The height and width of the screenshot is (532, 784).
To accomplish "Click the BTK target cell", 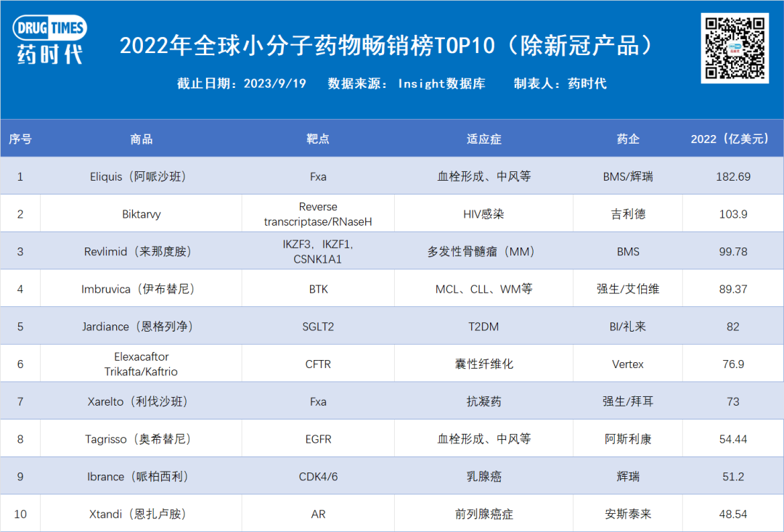I will (x=318, y=289).
